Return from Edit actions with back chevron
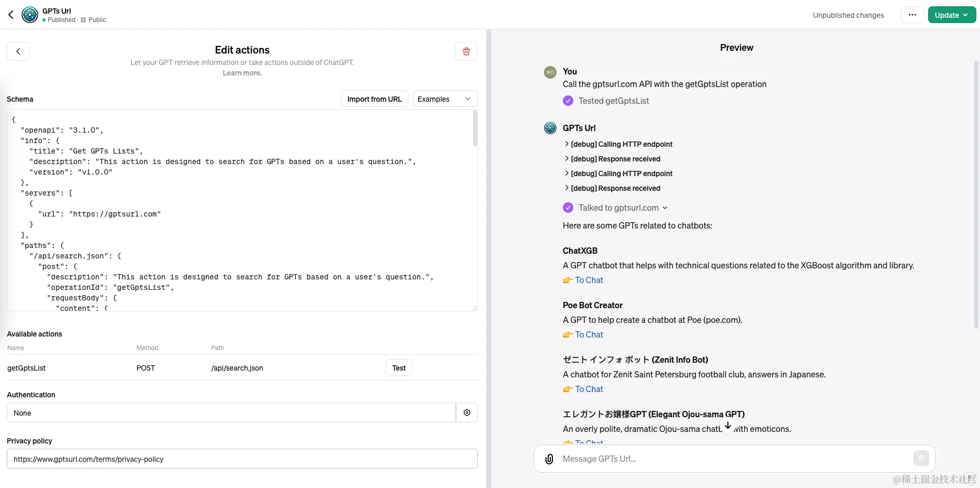980x488 pixels. click(x=18, y=51)
